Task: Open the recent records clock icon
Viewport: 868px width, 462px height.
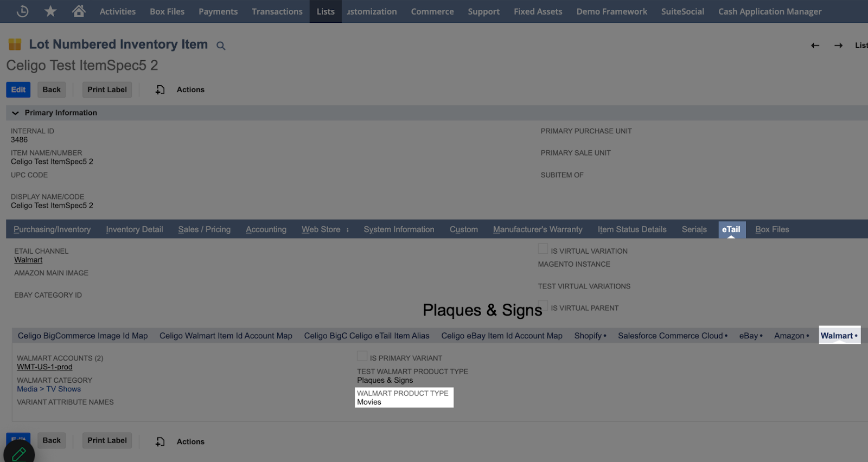Action: [x=22, y=11]
